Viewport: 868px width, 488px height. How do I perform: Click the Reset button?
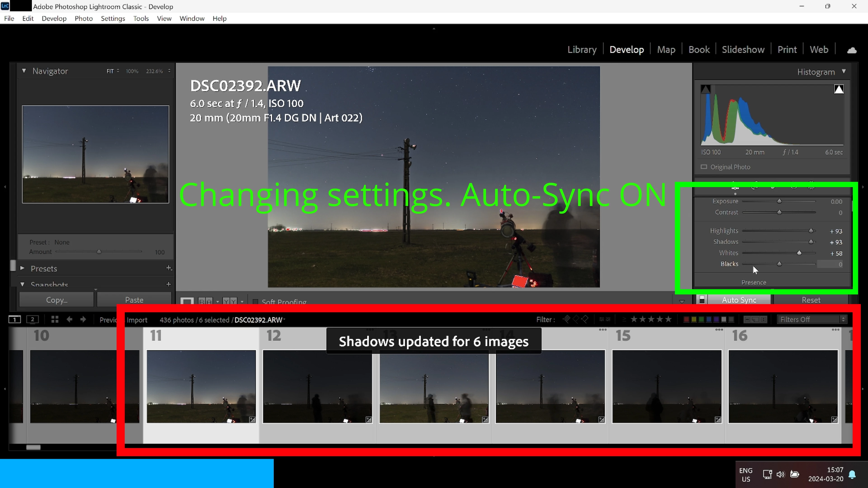pyautogui.click(x=811, y=300)
